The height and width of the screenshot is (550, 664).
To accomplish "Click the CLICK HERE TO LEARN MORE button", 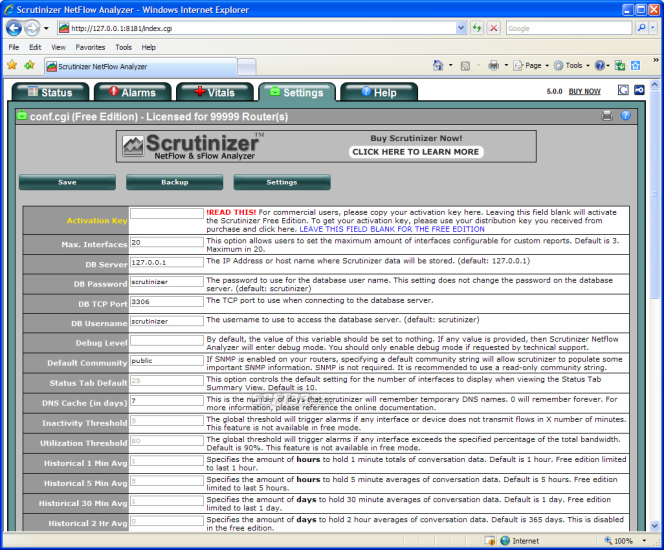I will click(x=416, y=152).
